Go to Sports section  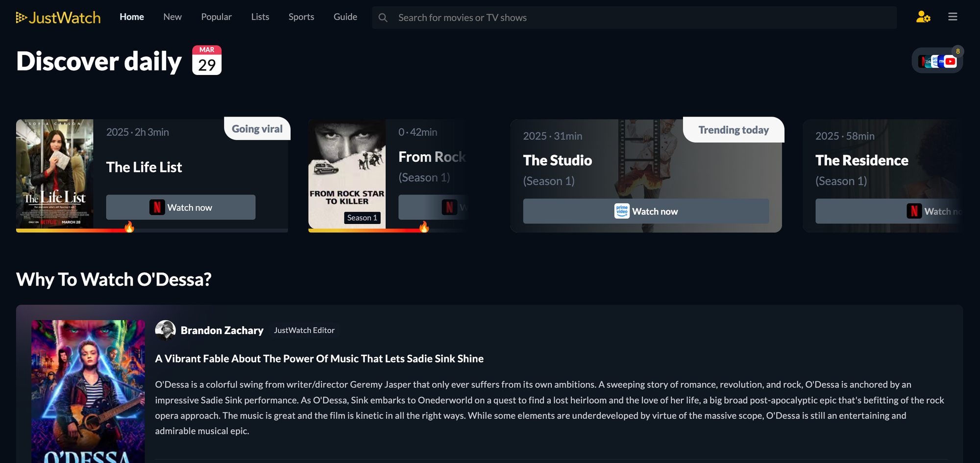(301, 17)
